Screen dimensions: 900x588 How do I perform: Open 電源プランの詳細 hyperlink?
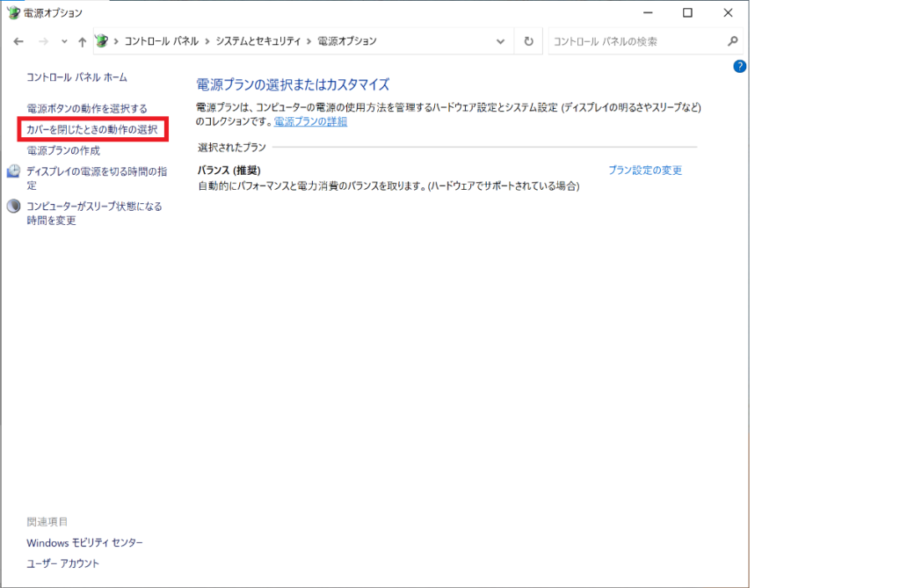click(310, 122)
